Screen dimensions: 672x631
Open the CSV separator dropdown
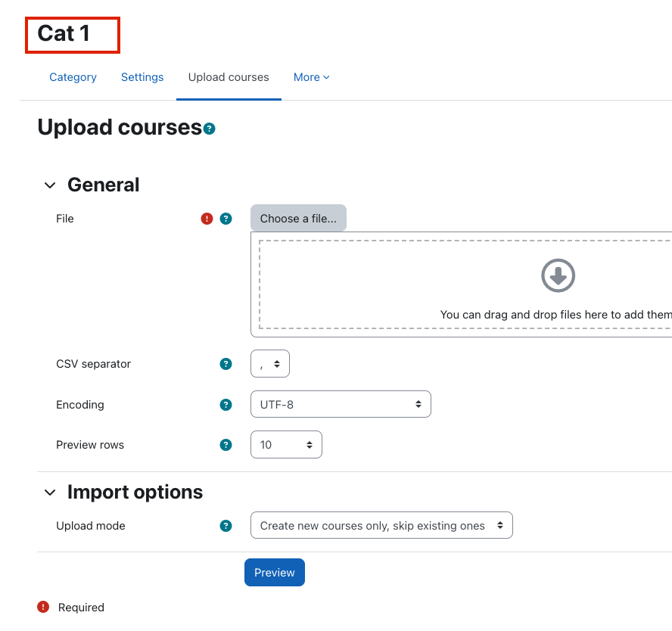coord(270,364)
